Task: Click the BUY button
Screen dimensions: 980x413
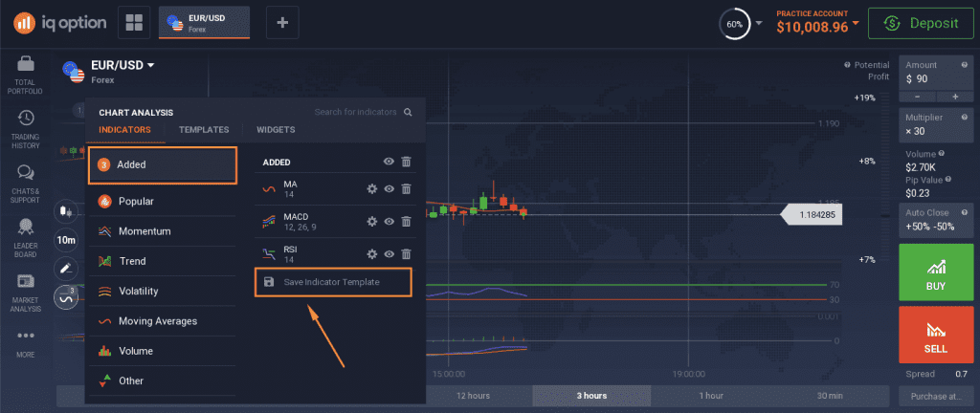Action: 936,272
